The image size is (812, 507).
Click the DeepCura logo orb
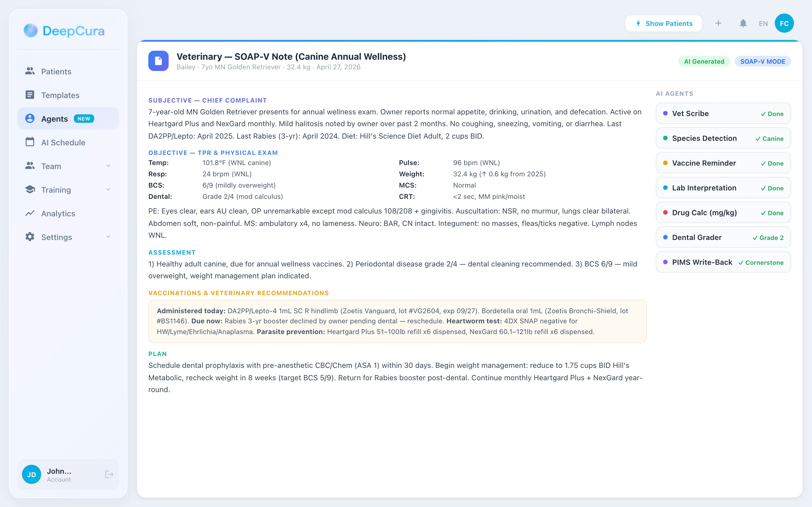(30, 30)
